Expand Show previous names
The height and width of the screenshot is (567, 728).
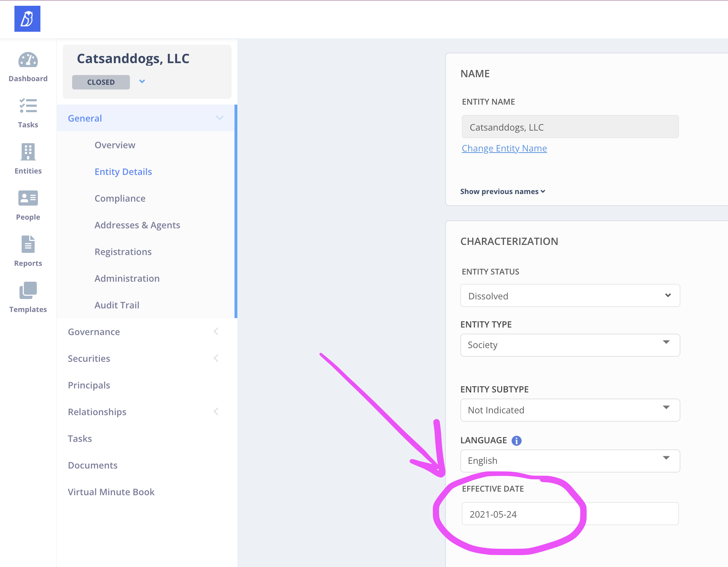[x=502, y=192]
